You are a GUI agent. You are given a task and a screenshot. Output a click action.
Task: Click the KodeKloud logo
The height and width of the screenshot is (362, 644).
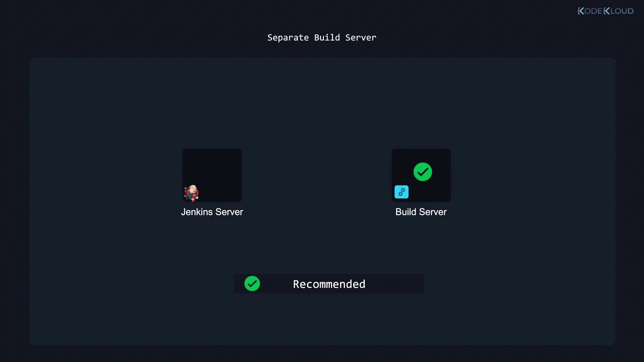(x=605, y=11)
